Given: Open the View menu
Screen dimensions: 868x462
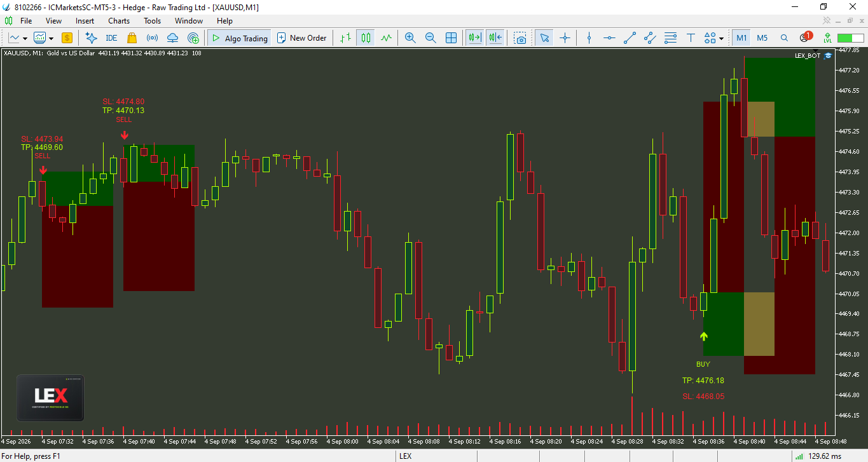Looking at the screenshot, I should tap(54, 21).
